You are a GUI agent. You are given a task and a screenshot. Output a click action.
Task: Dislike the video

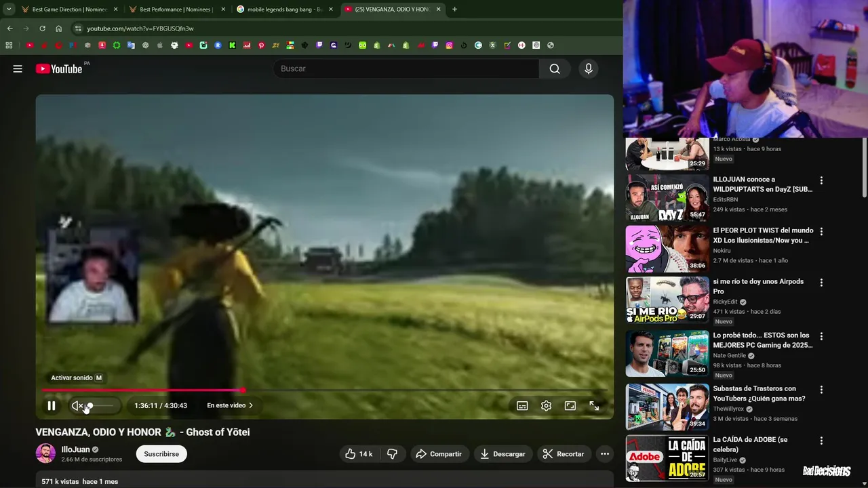click(x=392, y=454)
